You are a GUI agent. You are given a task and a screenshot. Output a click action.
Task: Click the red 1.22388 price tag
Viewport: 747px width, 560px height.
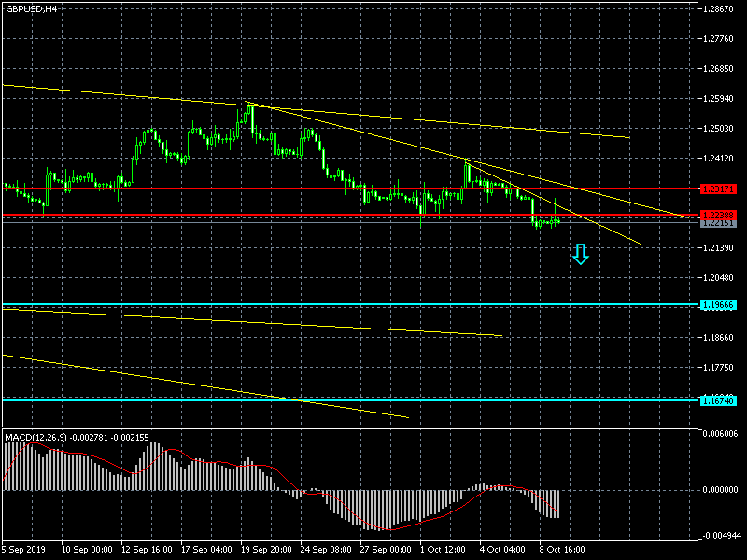pos(718,215)
